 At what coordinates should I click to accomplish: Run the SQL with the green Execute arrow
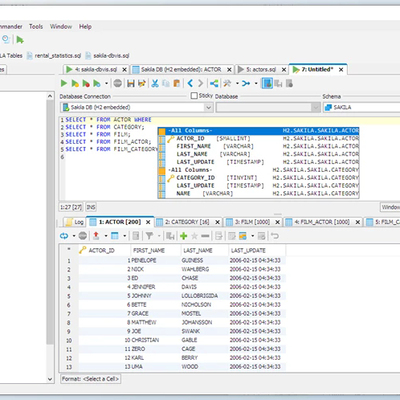click(x=64, y=83)
